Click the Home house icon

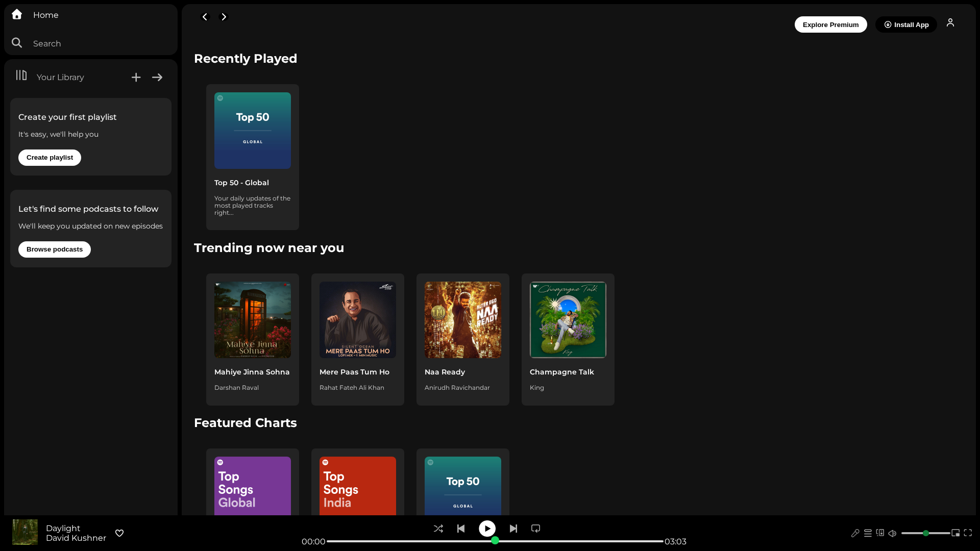[x=17, y=14]
